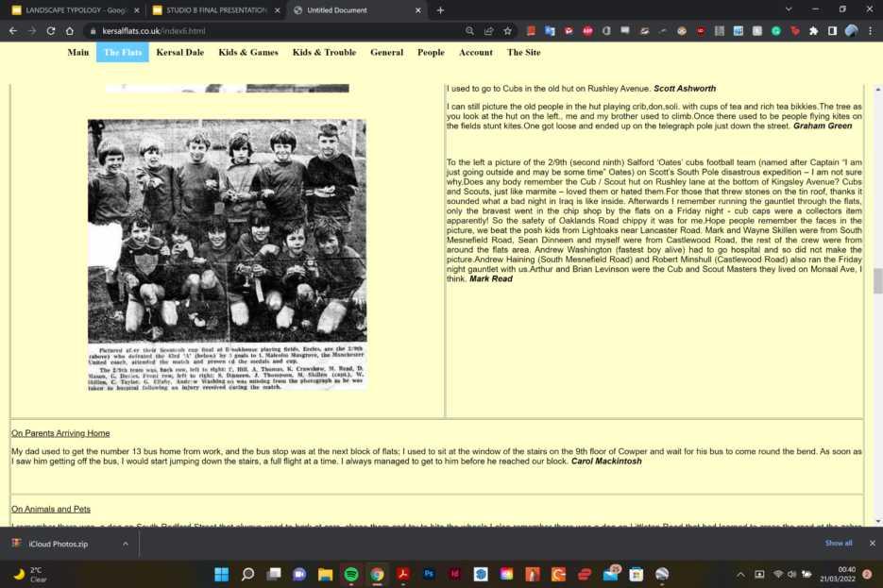This screenshot has height=588, width=883.
Task: Open File Explorer from the taskbar
Action: (x=326, y=574)
